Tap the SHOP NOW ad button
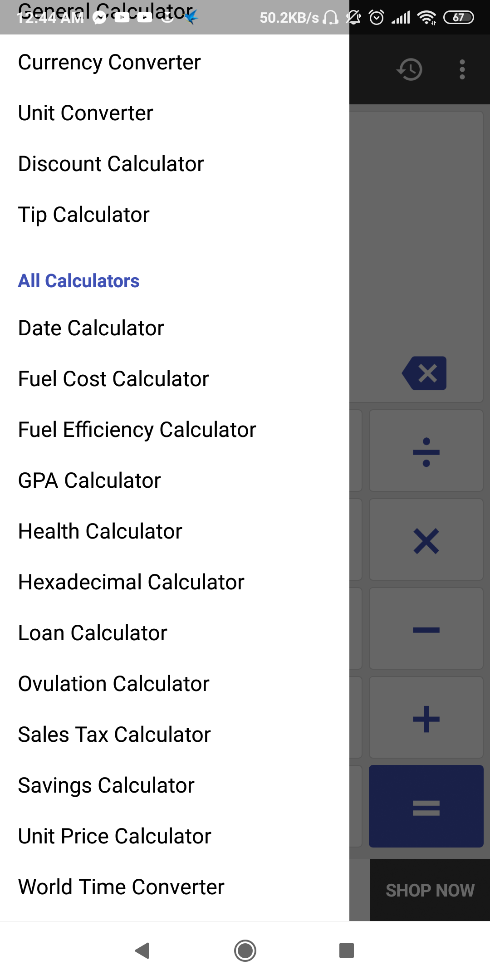The width and height of the screenshot is (490, 980). (430, 890)
